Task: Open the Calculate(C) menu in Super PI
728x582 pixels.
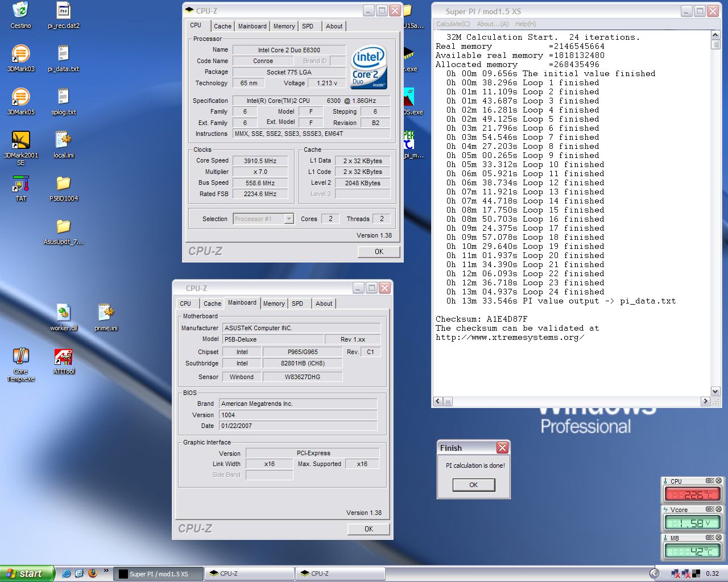Action: (x=453, y=24)
